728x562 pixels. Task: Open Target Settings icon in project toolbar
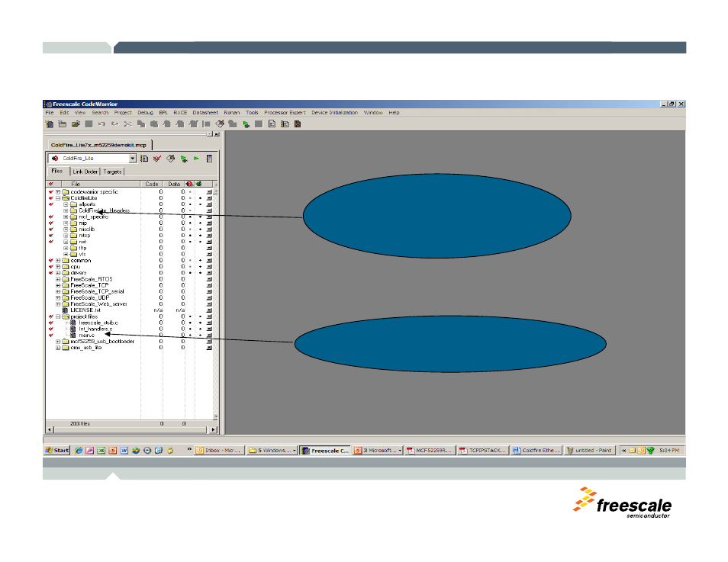point(144,159)
